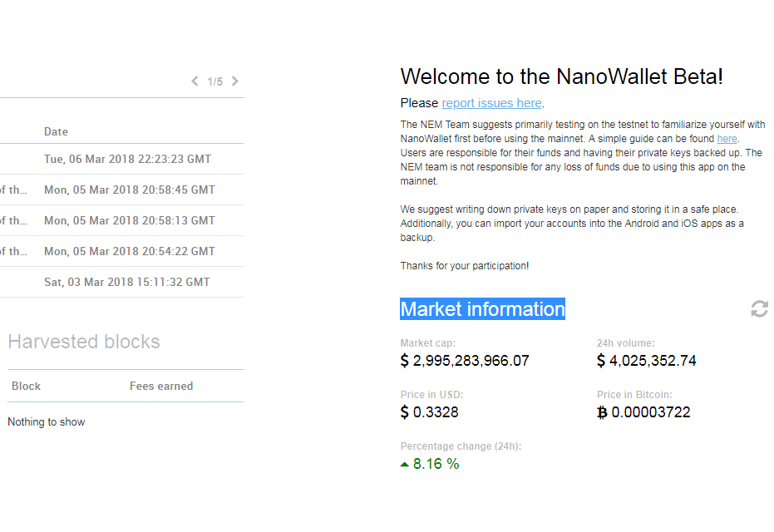
Task: Click the 'Price in USD:' label
Action: pyautogui.click(x=432, y=395)
